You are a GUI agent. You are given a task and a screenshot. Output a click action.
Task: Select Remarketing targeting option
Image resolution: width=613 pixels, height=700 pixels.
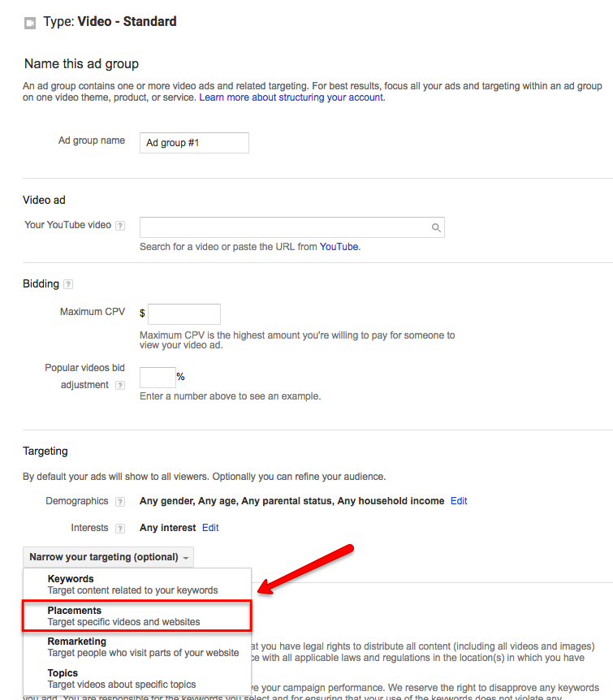point(143,647)
